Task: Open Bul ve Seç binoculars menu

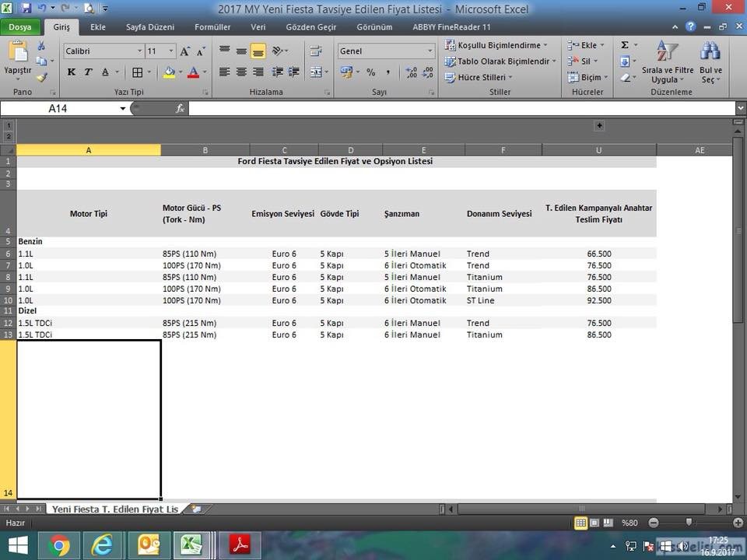Action: tap(710, 62)
